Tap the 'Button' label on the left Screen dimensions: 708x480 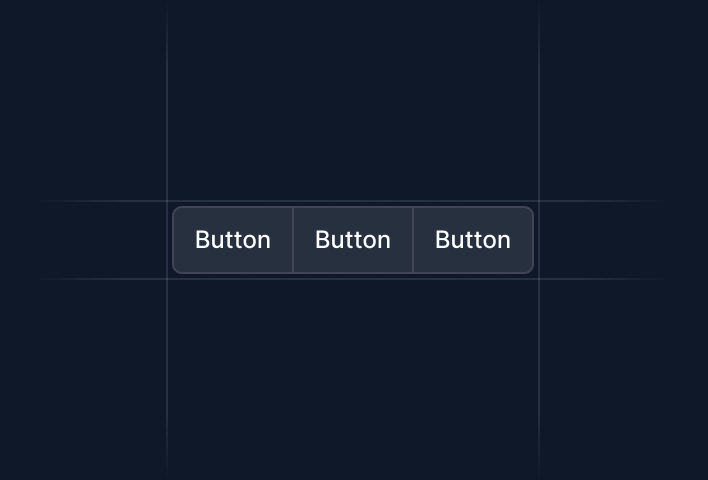coord(233,240)
